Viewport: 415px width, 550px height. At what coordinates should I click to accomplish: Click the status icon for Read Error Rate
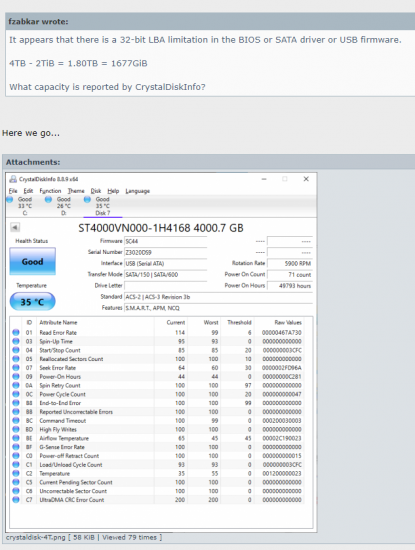pos(16,332)
